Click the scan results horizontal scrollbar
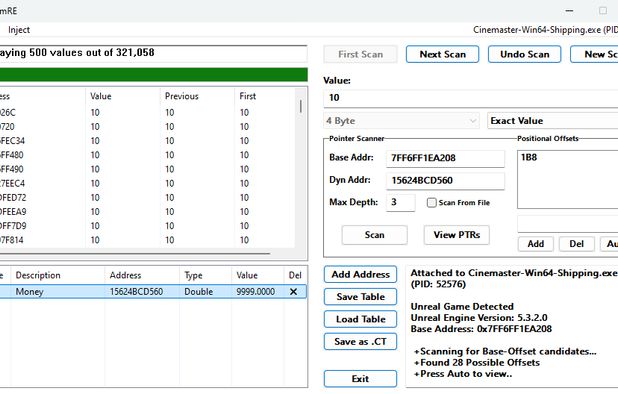Viewport: 618px width, 394px height. tap(135, 254)
